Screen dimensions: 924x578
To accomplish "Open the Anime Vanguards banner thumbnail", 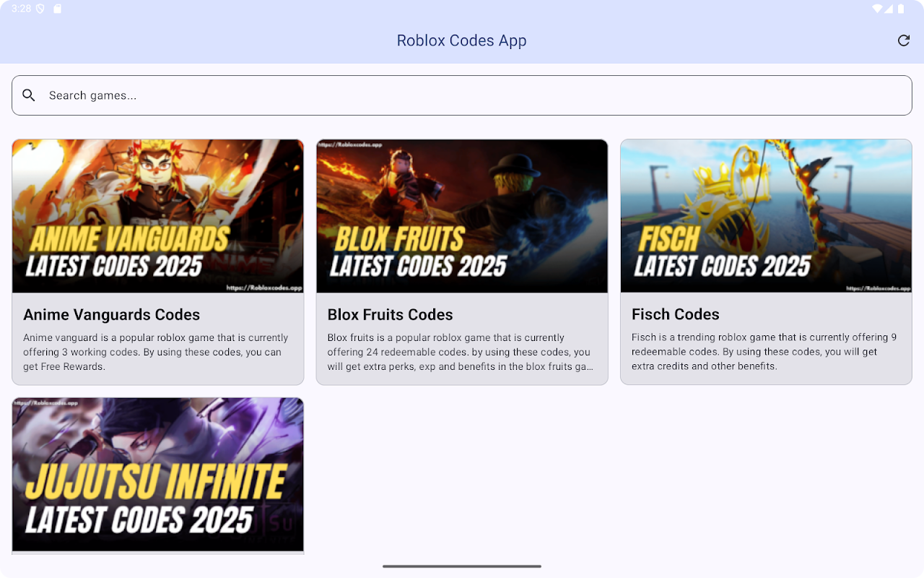I will (x=158, y=216).
